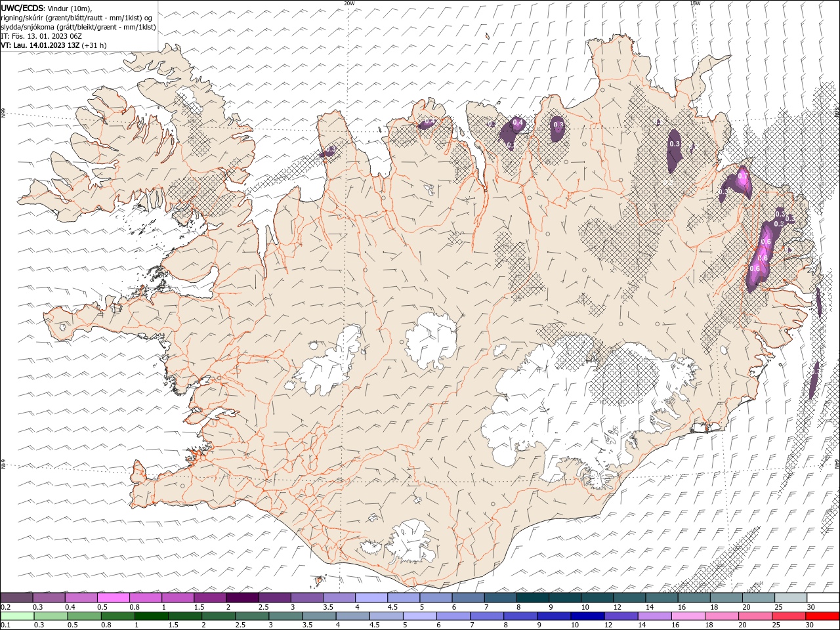Click the '0.7' precipitation value on the map
This screenshot has height=630, width=840.
pos(743,176)
